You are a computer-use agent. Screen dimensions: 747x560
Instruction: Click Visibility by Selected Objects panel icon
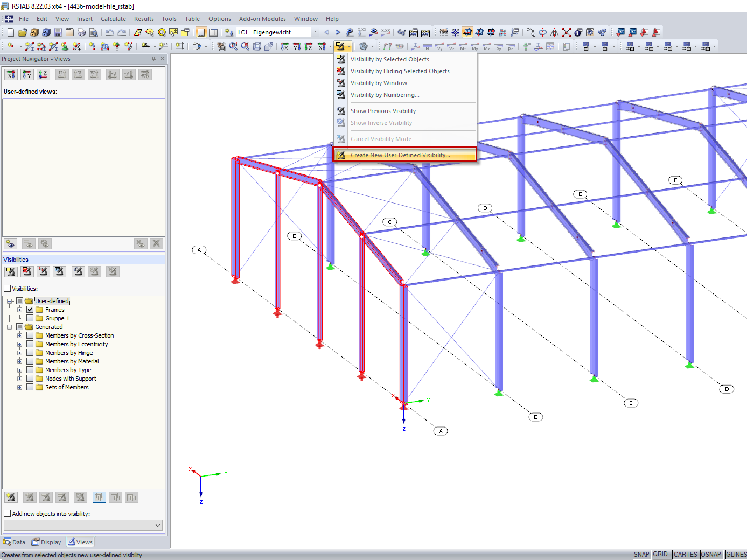point(11,271)
